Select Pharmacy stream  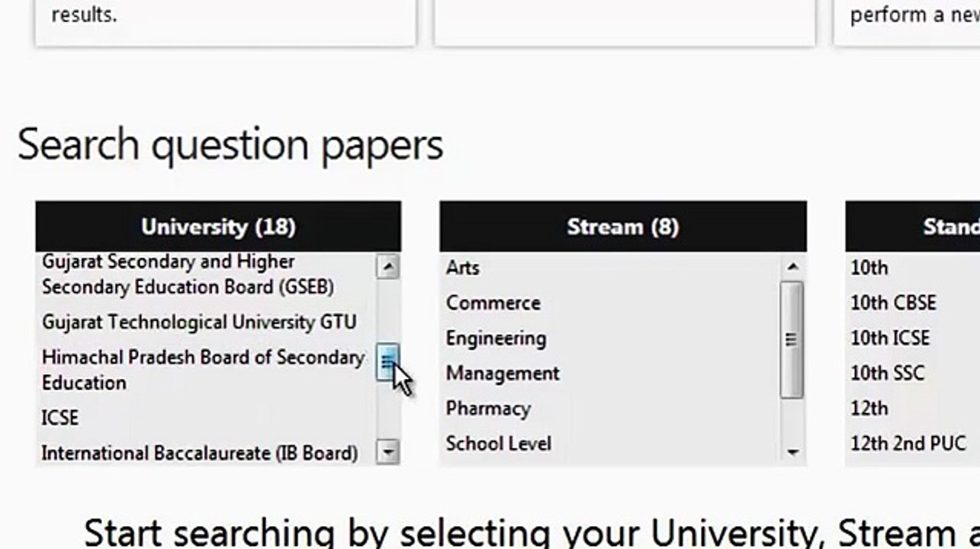pos(489,408)
